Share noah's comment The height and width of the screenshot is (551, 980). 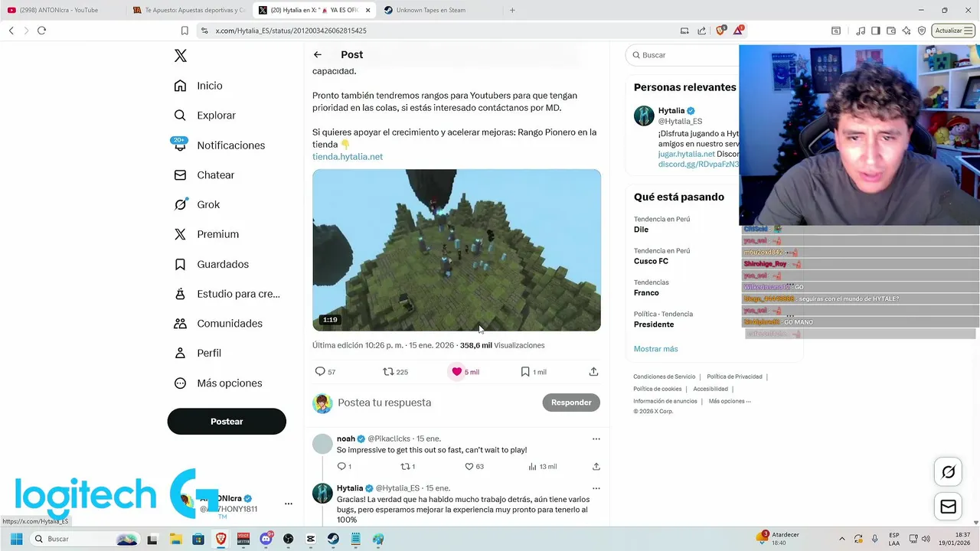596,467
